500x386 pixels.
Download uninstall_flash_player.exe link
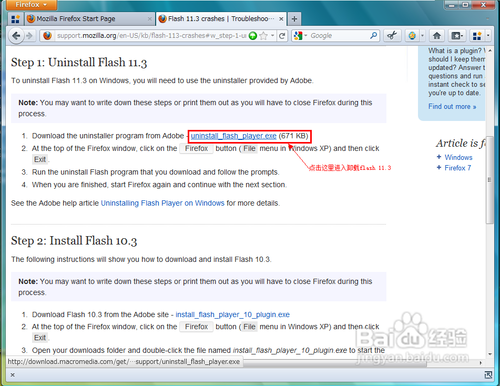pos(233,136)
